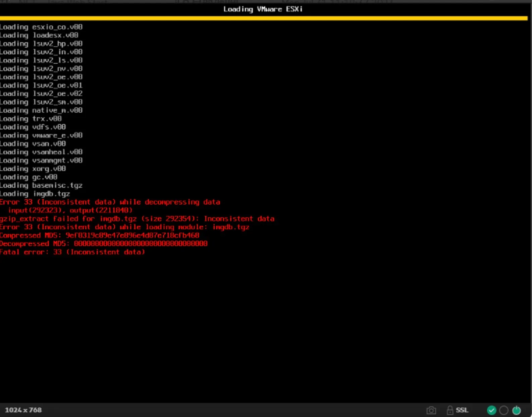Click the 'Loading xorg.v00' line
Viewport: 532px width, 417px height.
(33, 169)
